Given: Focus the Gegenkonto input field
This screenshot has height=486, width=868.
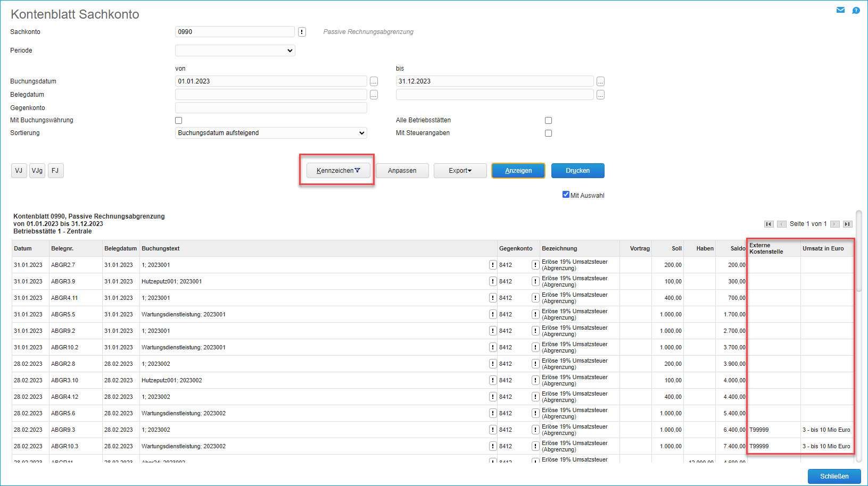Looking at the screenshot, I should pyautogui.click(x=271, y=108).
